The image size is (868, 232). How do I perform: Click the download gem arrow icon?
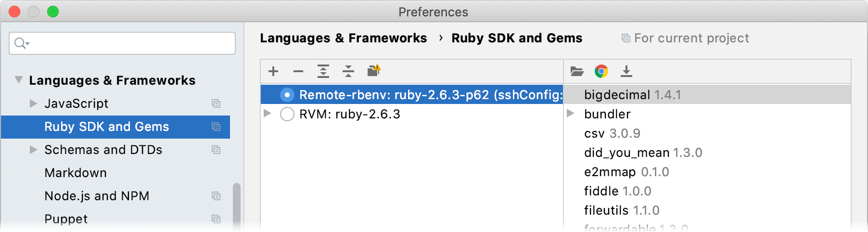pos(626,71)
